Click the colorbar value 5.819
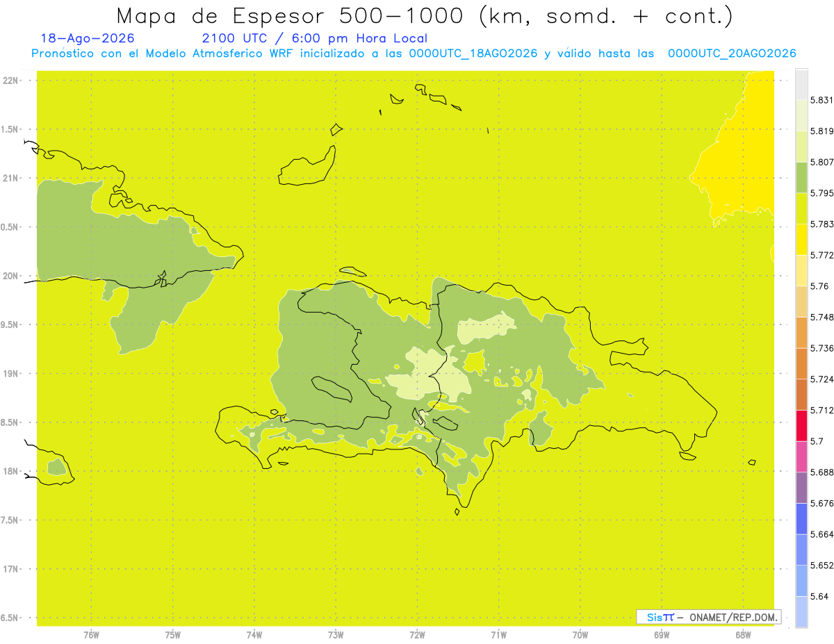The image size is (834, 644). (822, 131)
